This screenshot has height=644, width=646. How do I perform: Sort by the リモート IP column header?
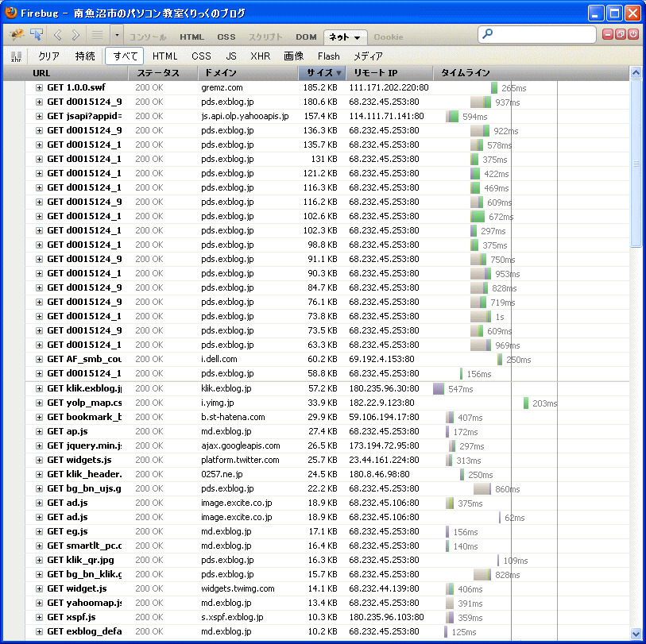pos(389,73)
